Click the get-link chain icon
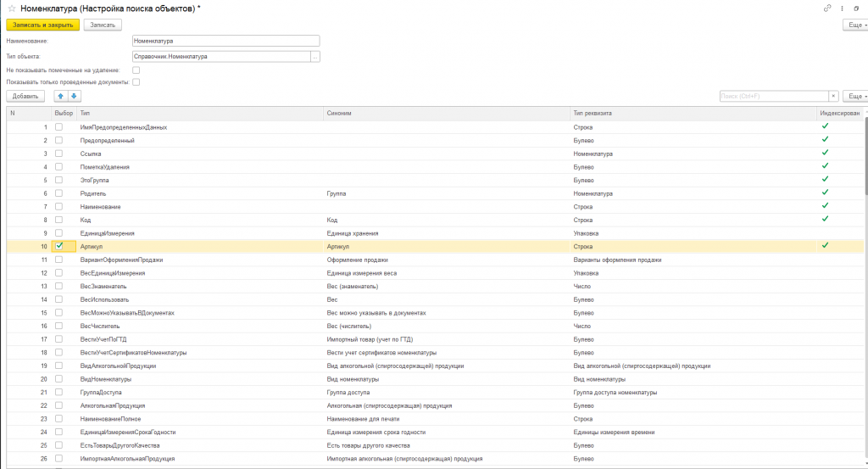868x469 pixels. [827, 8]
